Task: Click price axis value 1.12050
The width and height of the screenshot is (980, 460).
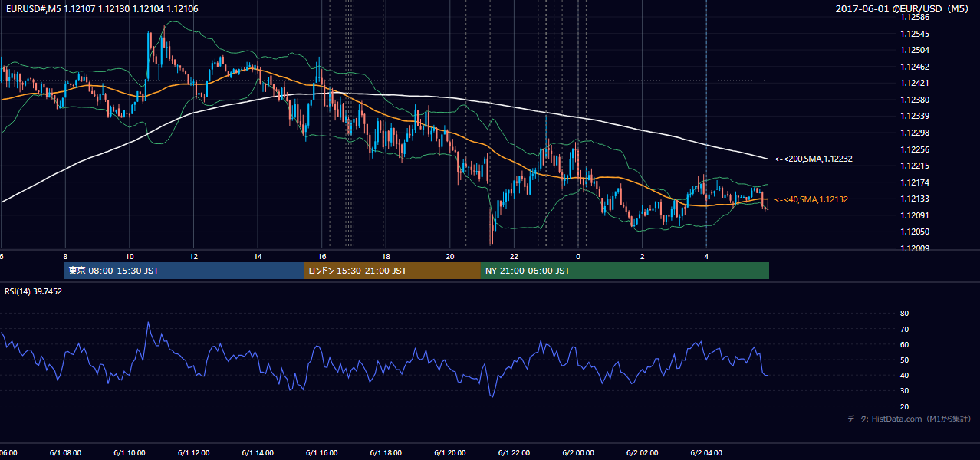Action: click(x=914, y=232)
